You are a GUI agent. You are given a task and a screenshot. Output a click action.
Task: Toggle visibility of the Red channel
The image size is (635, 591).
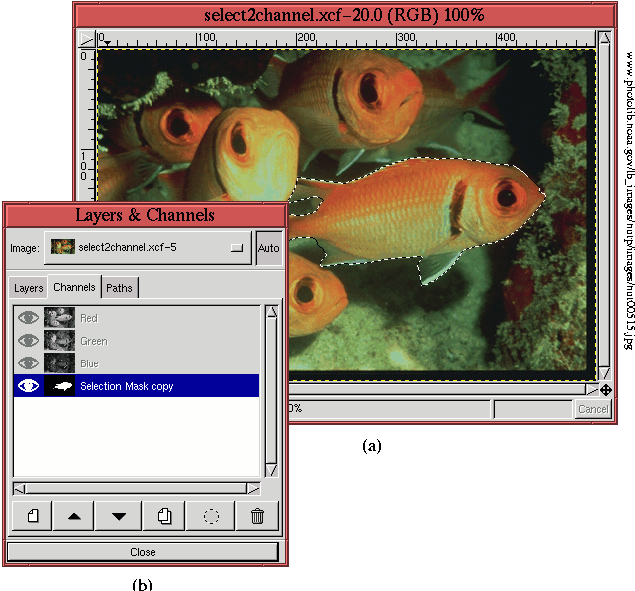29,318
